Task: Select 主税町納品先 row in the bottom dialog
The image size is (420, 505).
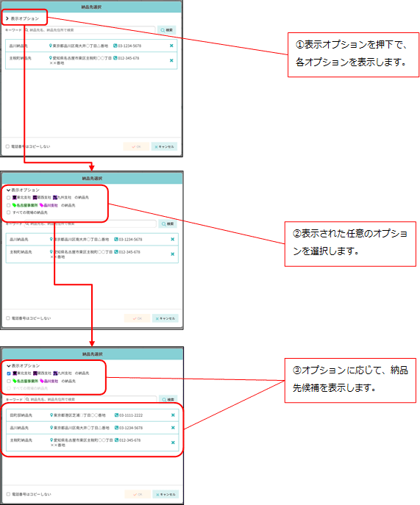Action: [92, 443]
